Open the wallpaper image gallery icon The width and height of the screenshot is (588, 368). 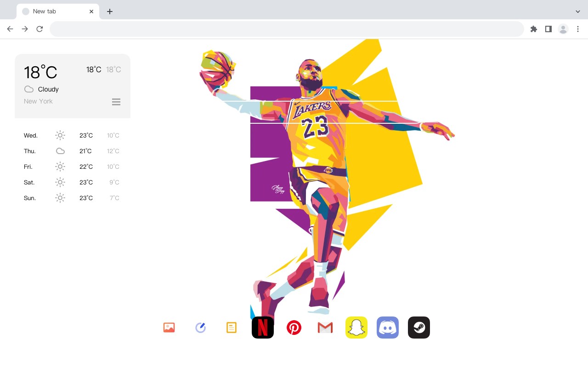(x=169, y=328)
